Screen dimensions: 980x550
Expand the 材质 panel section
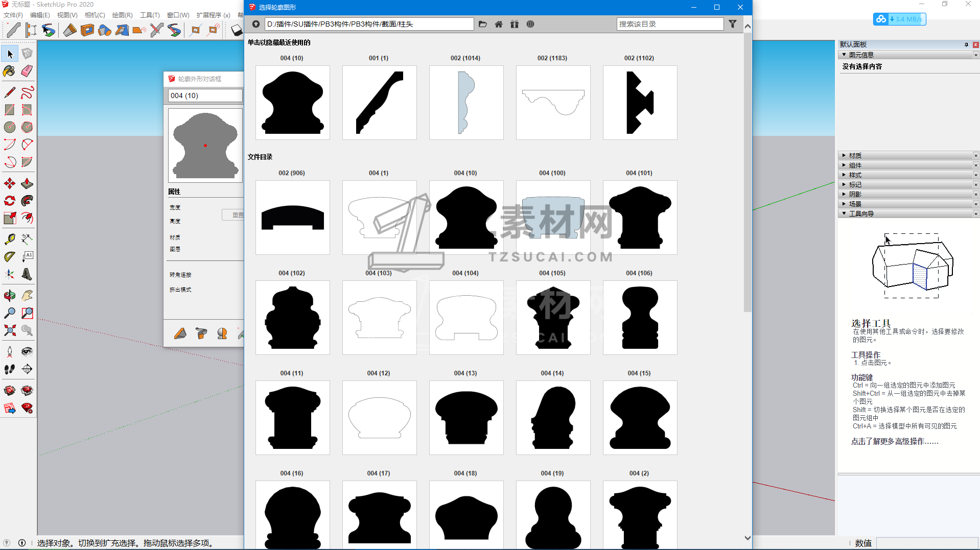855,156
